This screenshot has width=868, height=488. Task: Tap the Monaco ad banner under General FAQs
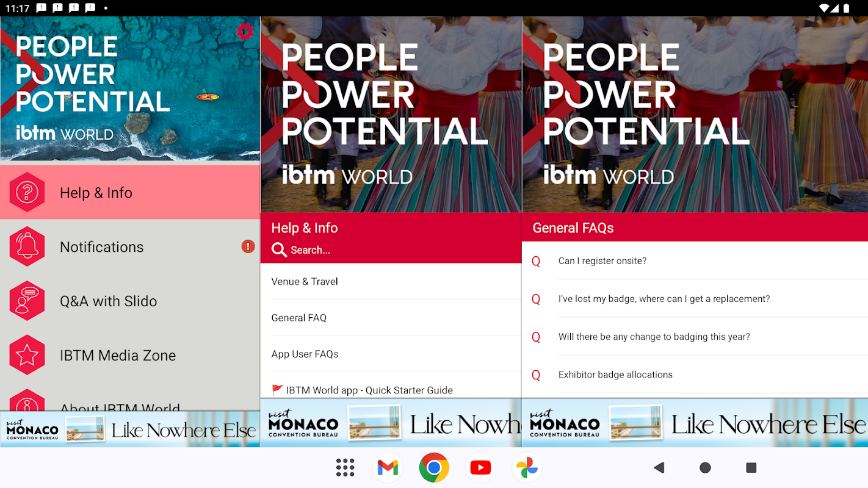point(695,423)
